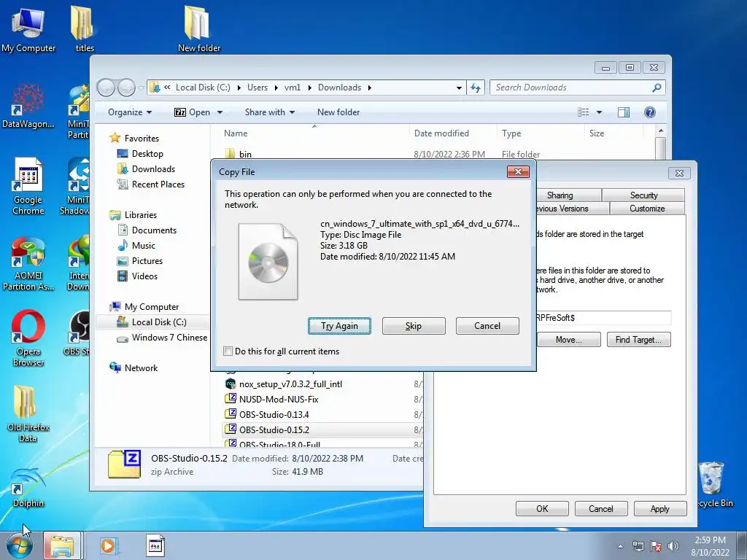The height and width of the screenshot is (560, 747).
Task: Click the Action Center flag icon
Action: (656, 546)
